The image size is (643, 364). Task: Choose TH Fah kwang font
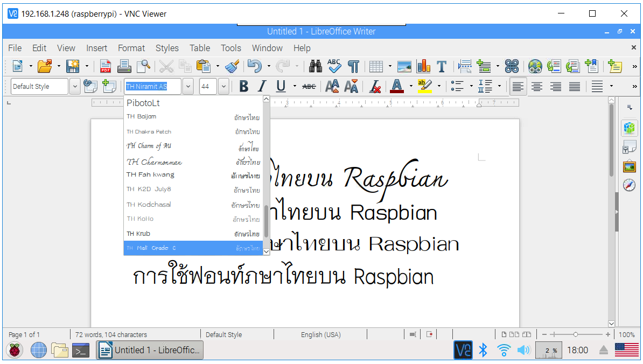tap(193, 175)
